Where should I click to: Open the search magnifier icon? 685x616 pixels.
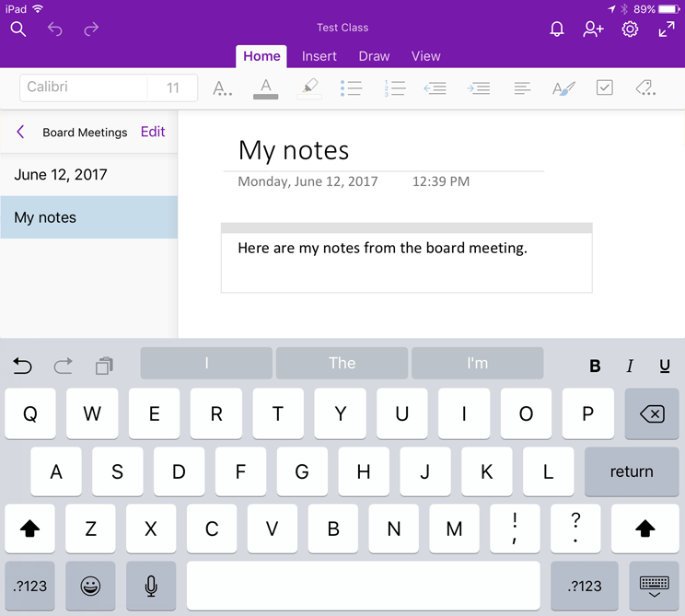click(18, 29)
